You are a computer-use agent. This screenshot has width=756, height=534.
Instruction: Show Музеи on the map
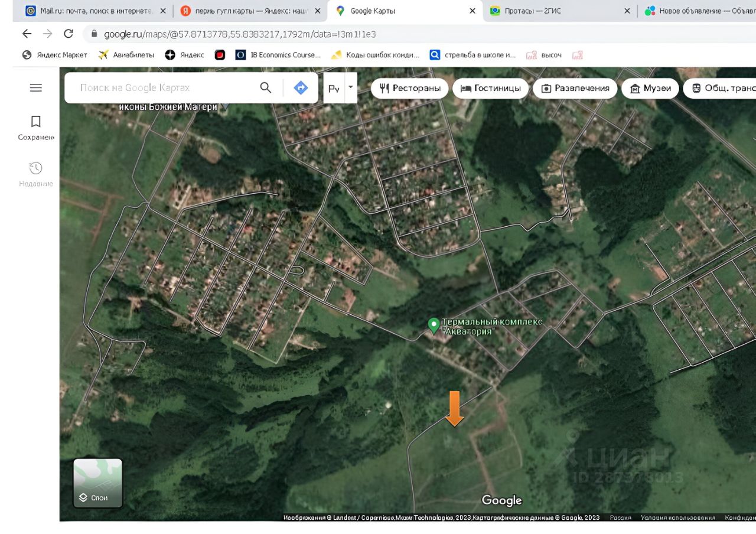tap(650, 88)
